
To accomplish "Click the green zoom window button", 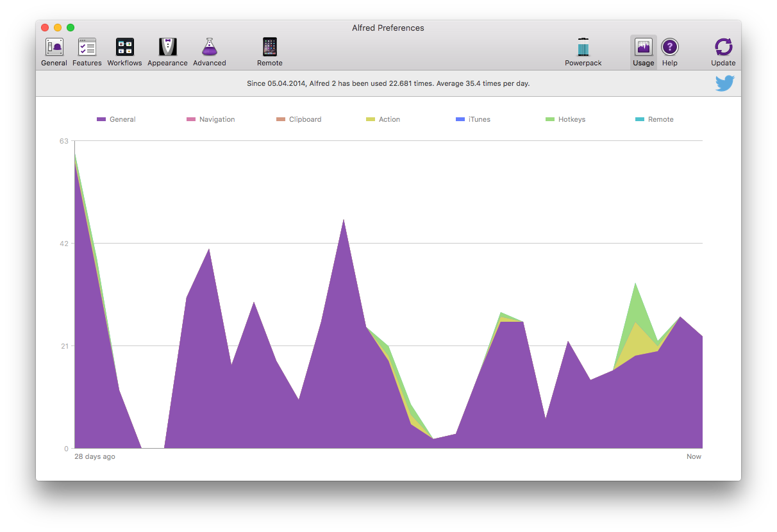I will [71, 28].
